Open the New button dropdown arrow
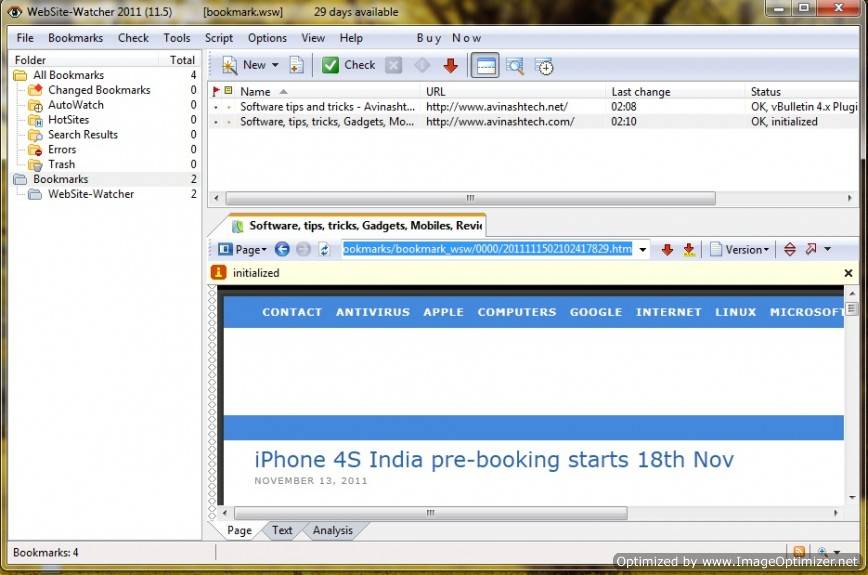This screenshot has height=575, width=868. [275, 65]
